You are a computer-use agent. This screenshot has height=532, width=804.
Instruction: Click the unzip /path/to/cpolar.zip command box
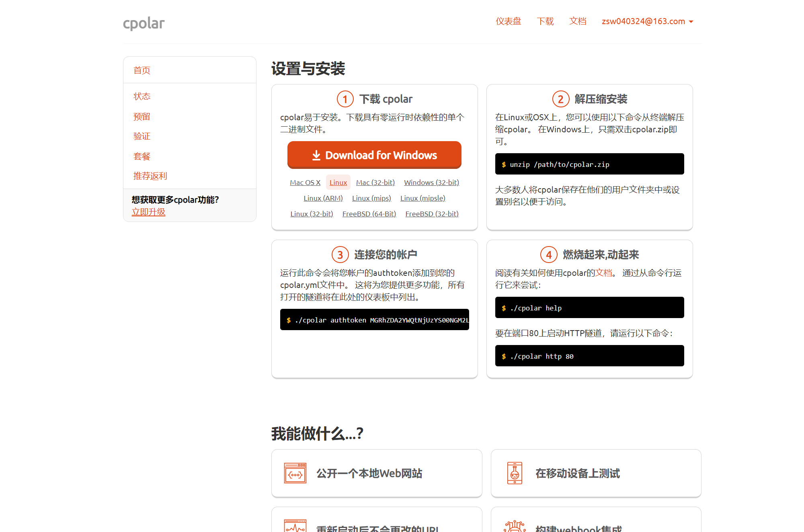589,164
